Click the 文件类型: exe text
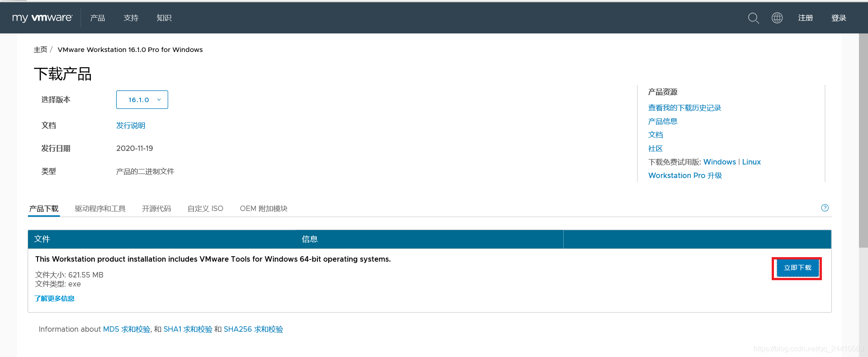This screenshot has width=868, height=357. [x=58, y=284]
